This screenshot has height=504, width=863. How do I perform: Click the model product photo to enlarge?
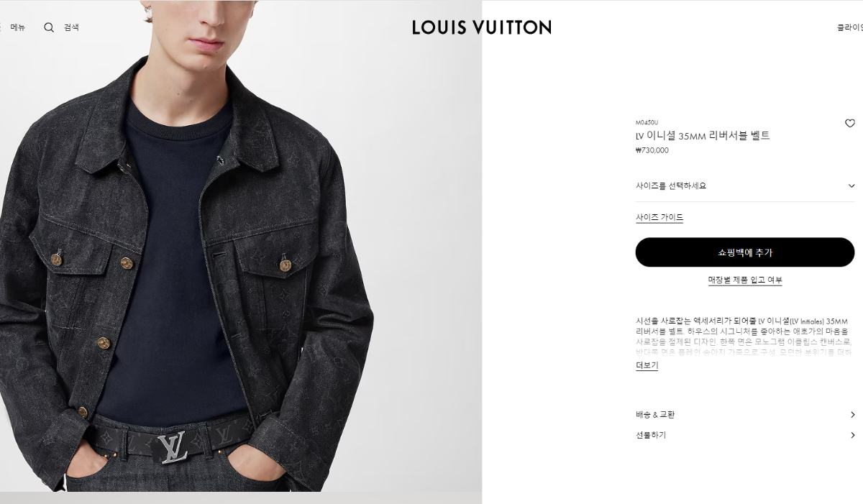pos(241,246)
